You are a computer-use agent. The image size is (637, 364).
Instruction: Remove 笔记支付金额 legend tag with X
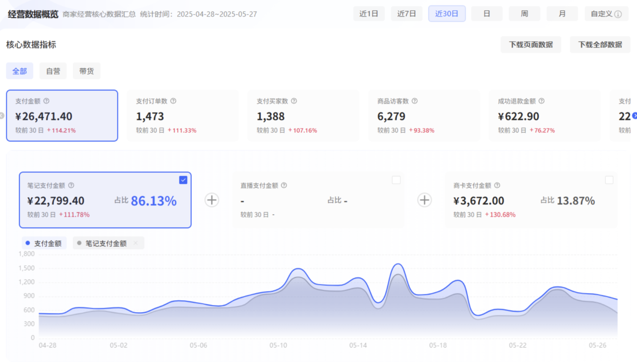tap(136, 243)
